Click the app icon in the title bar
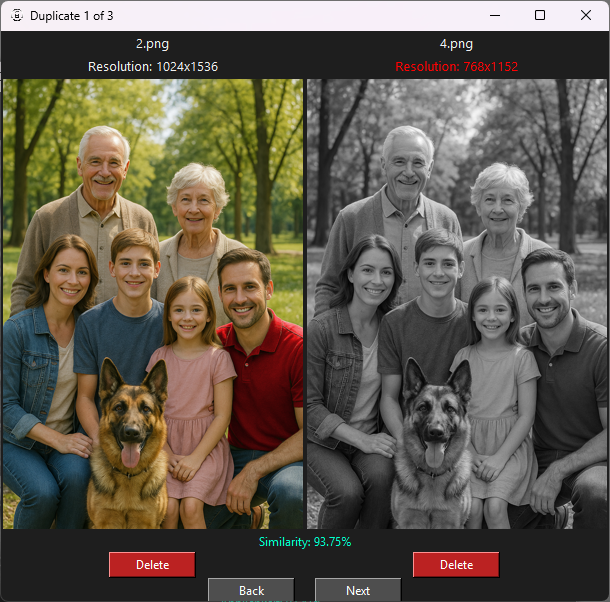Screen dimensions: 610x602 point(15,15)
